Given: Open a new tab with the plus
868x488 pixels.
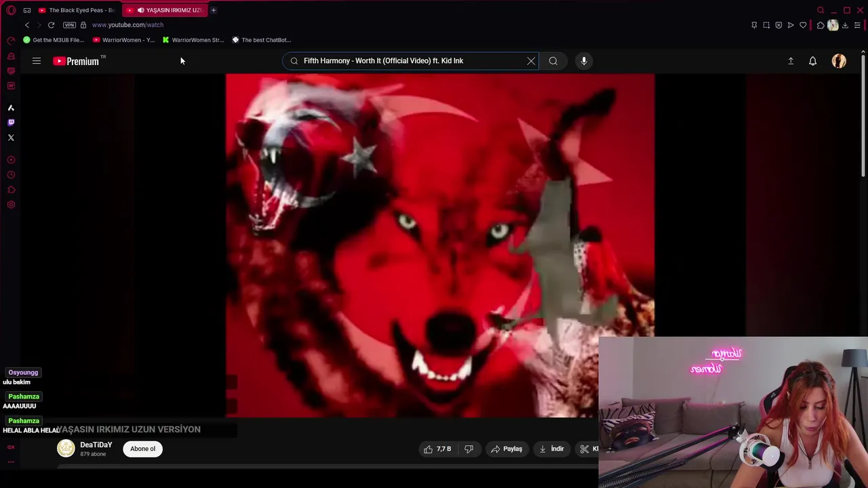Looking at the screenshot, I should 213,10.
